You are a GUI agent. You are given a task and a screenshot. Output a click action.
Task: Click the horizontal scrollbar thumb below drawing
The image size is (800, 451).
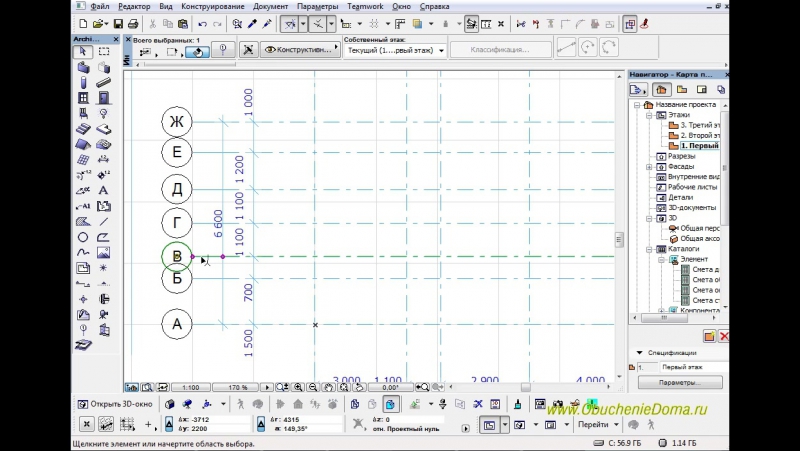526,387
